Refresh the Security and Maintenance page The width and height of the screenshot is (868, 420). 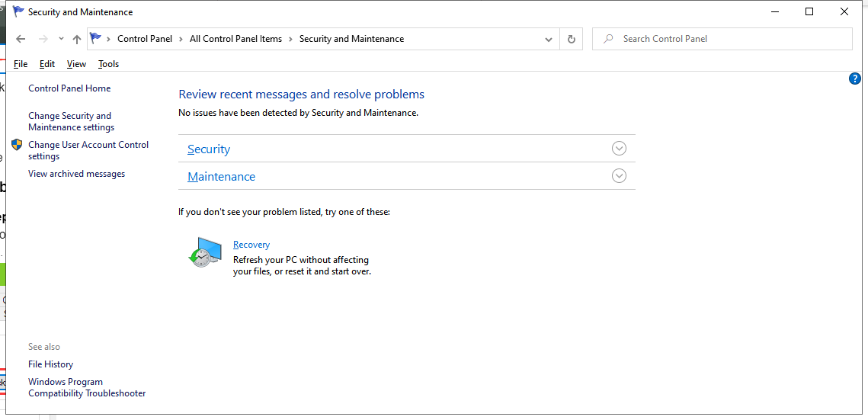pos(572,40)
